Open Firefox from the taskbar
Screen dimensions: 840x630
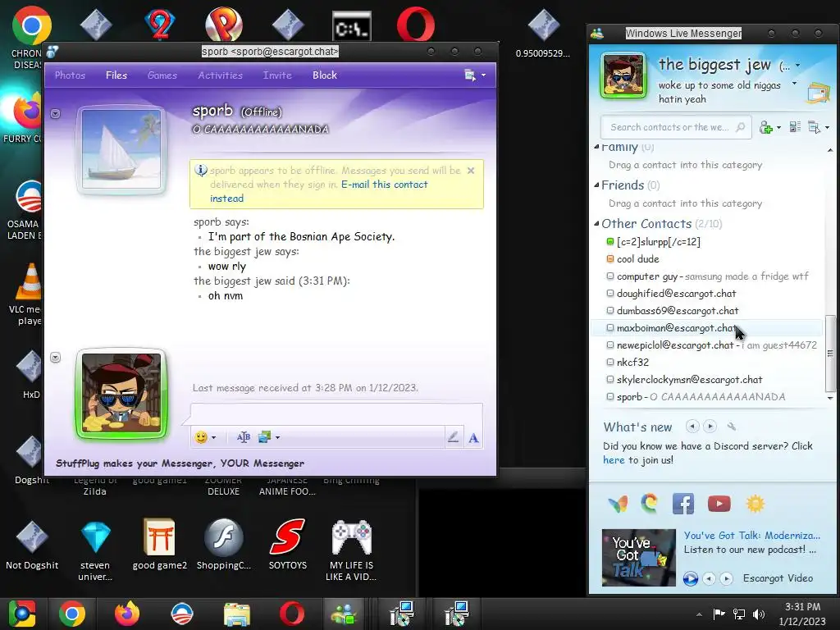click(127, 614)
